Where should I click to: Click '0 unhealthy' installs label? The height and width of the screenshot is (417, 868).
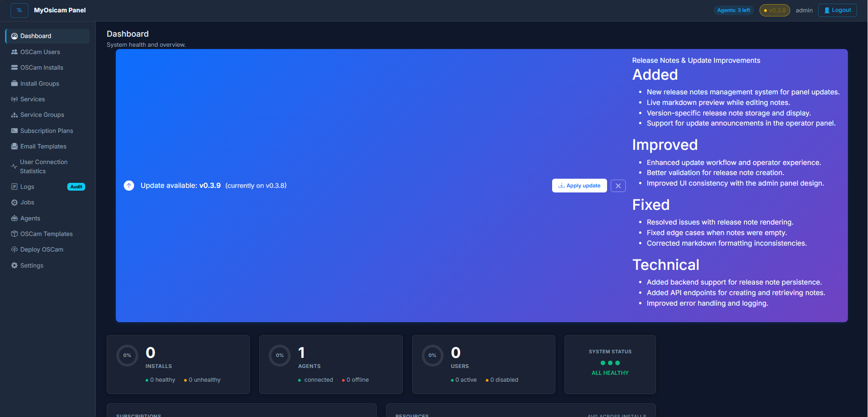click(x=202, y=380)
